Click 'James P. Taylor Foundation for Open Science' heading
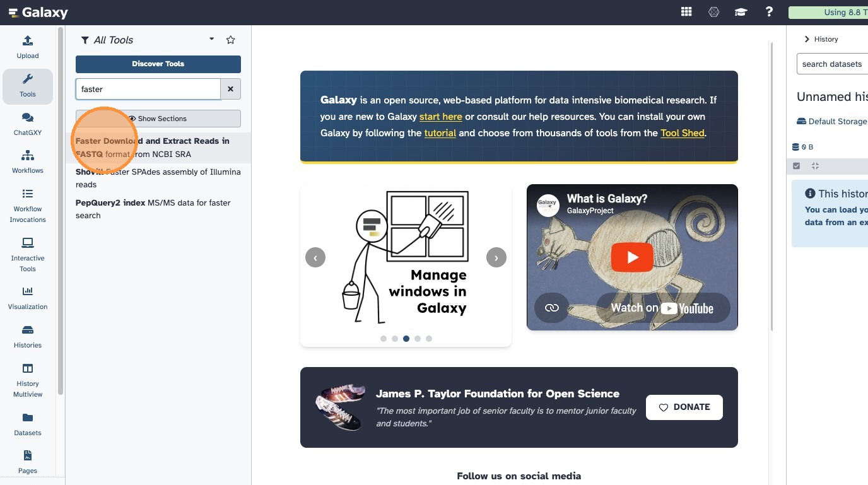Image resolution: width=868 pixels, height=485 pixels. pyautogui.click(x=498, y=394)
